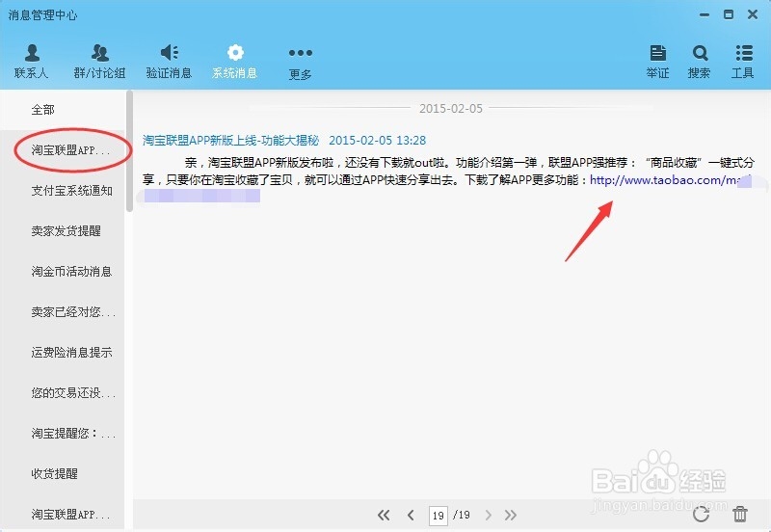Maximize the 消息管理中心 window

click(x=729, y=14)
